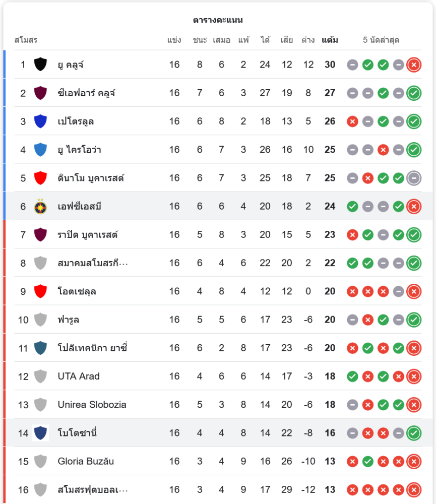Screen dimensions: 436x504
Task: Click the เปโตรลูล blue shield crest
Action: click(40, 121)
